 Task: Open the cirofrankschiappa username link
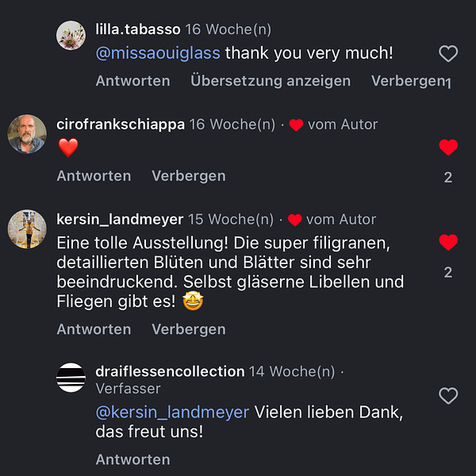tap(121, 125)
